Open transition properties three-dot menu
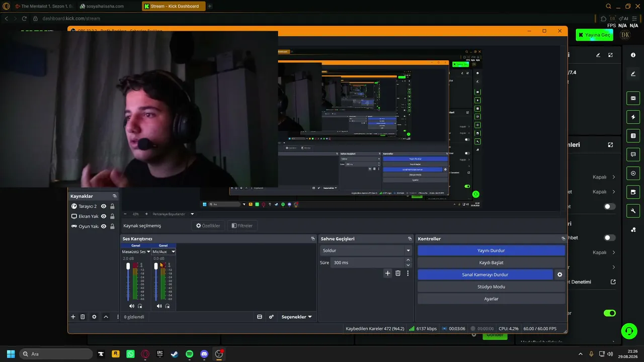 coord(408,274)
